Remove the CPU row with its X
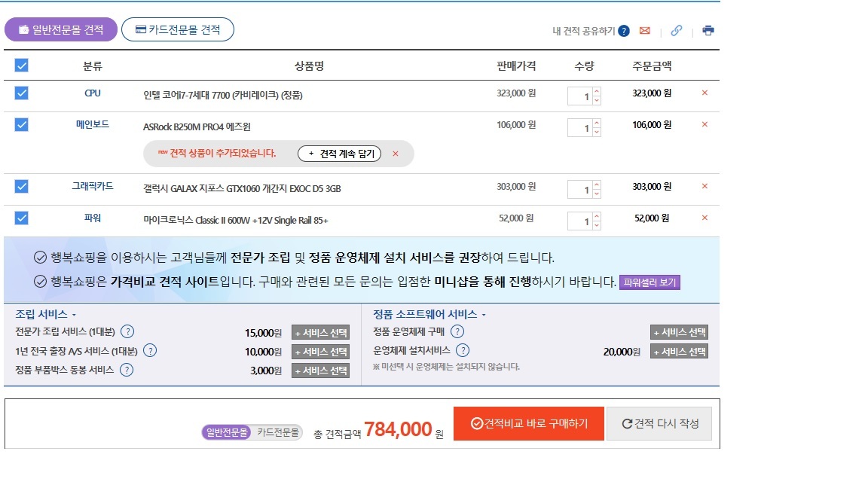 (704, 93)
